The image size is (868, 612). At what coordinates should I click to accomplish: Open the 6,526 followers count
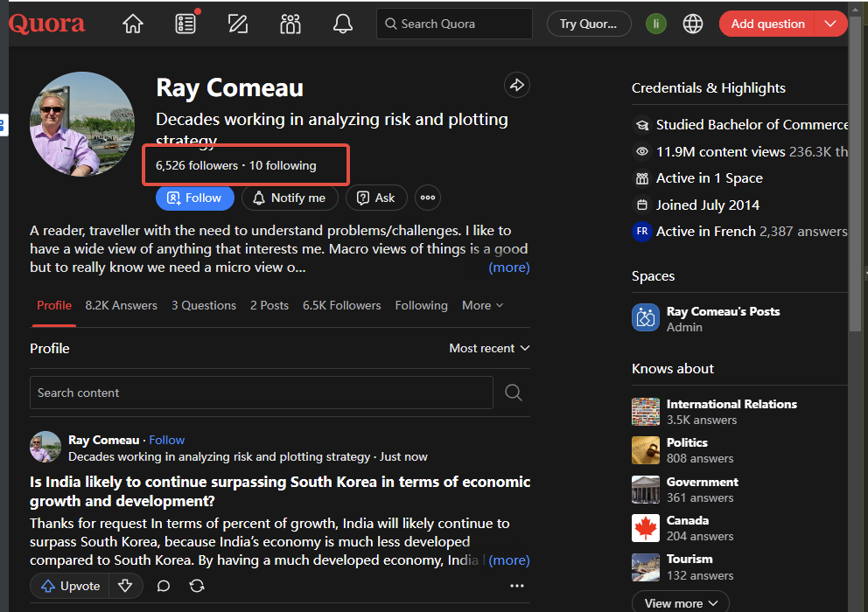[197, 165]
